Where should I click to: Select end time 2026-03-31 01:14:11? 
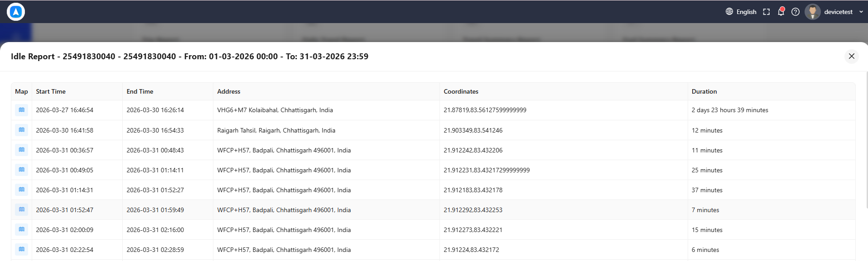click(x=155, y=170)
